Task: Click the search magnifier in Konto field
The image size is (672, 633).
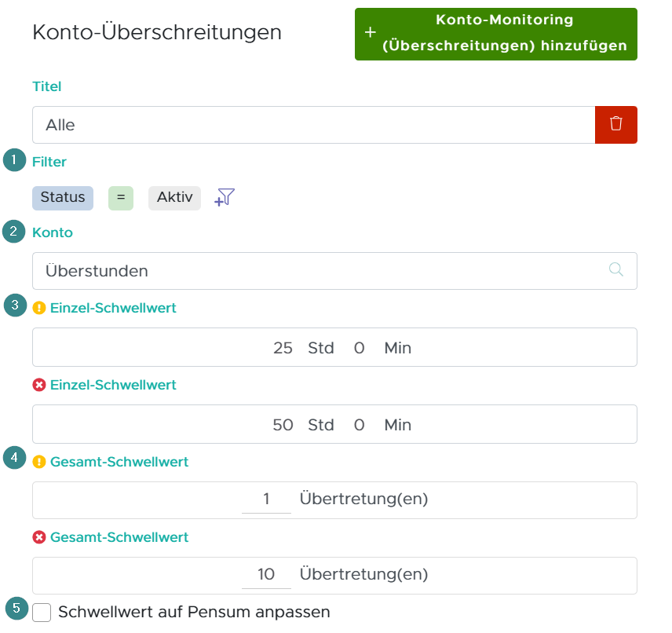Action: 616,270
